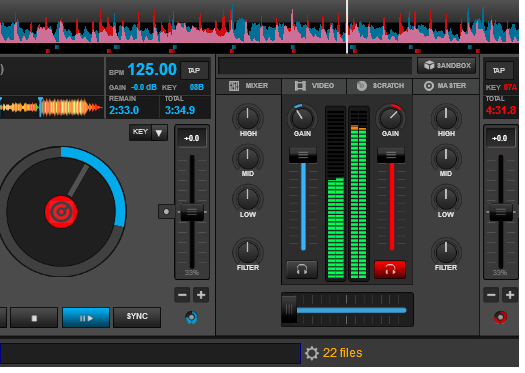Screen dimensions: 525x373
Task: Click the SCRATCH tab disc icon
Action: click(x=362, y=86)
